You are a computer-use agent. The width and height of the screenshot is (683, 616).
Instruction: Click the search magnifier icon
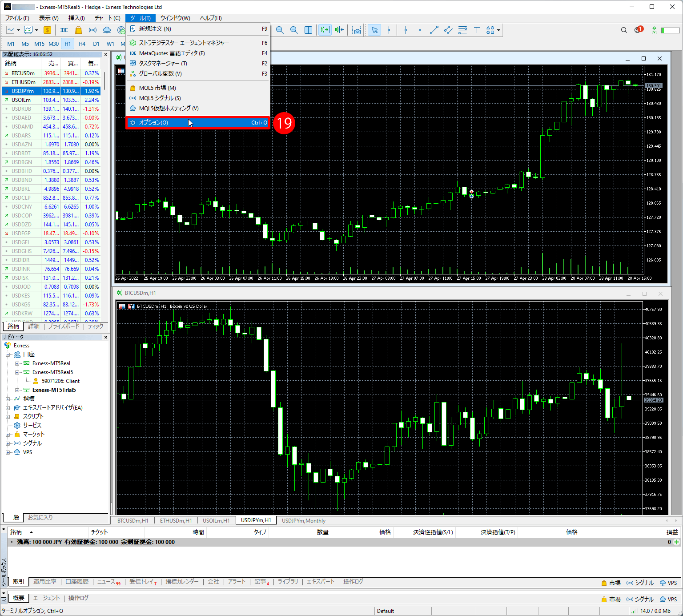(624, 30)
